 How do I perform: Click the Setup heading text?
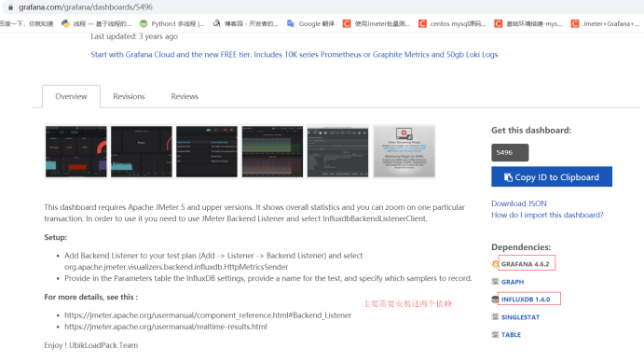coord(55,237)
